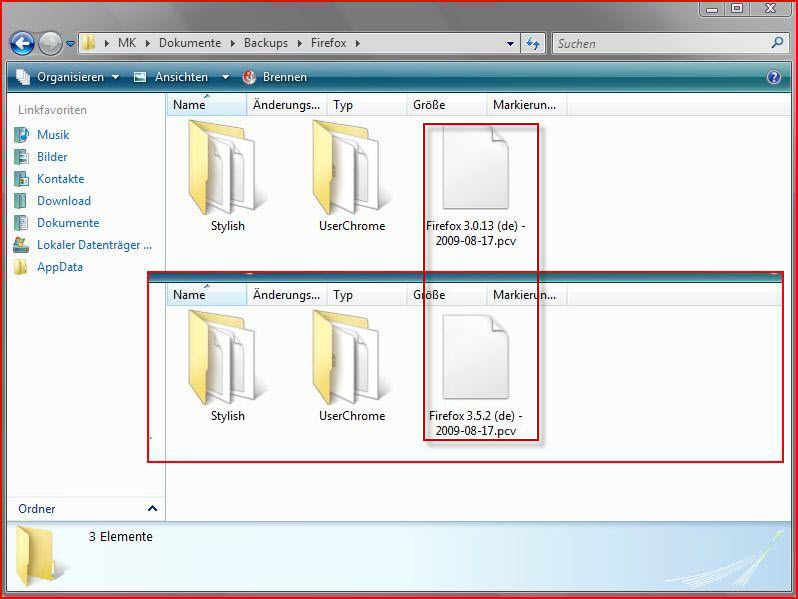Expand the Ordner folder pane chevron
Screen dimensions: 798x599
pos(152,508)
